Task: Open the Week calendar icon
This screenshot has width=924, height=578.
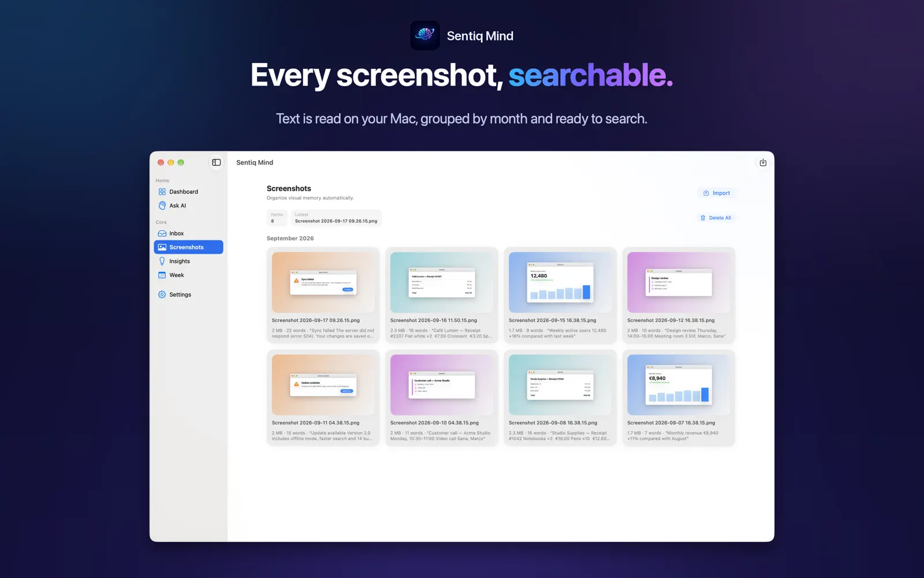Action: click(162, 275)
